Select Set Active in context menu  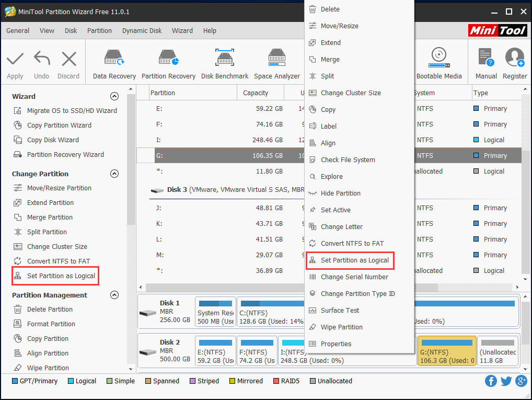(x=359, y=210)
